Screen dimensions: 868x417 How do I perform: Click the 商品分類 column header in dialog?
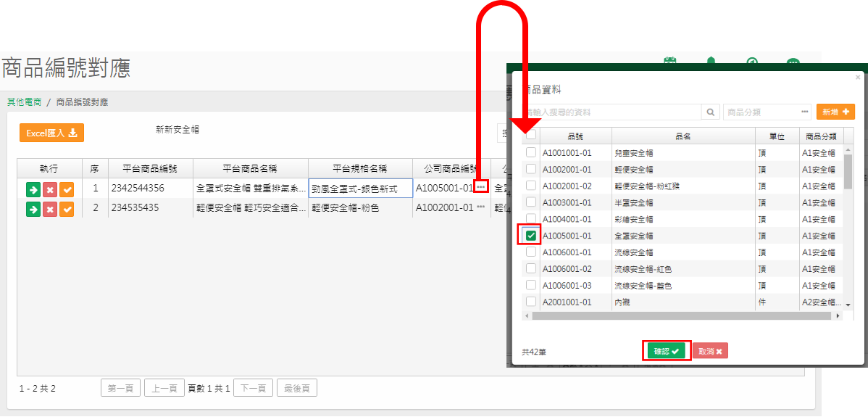(822, 136)
